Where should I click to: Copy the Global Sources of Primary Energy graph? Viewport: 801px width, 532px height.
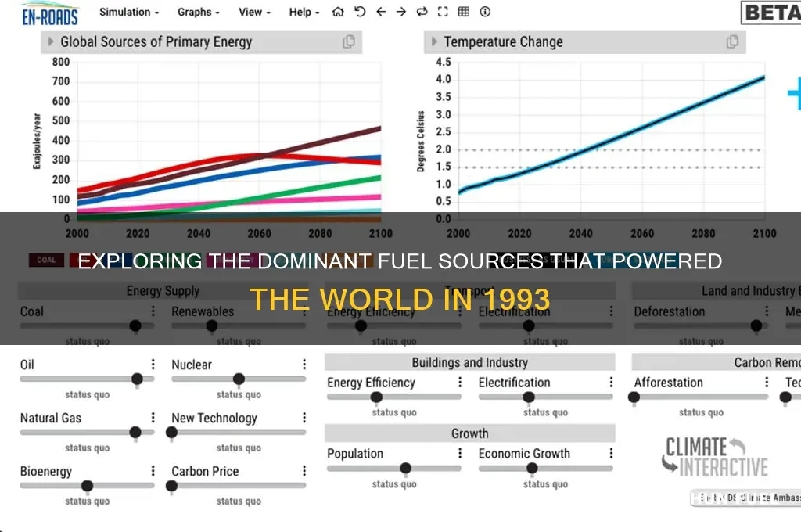tap(349, 42)
